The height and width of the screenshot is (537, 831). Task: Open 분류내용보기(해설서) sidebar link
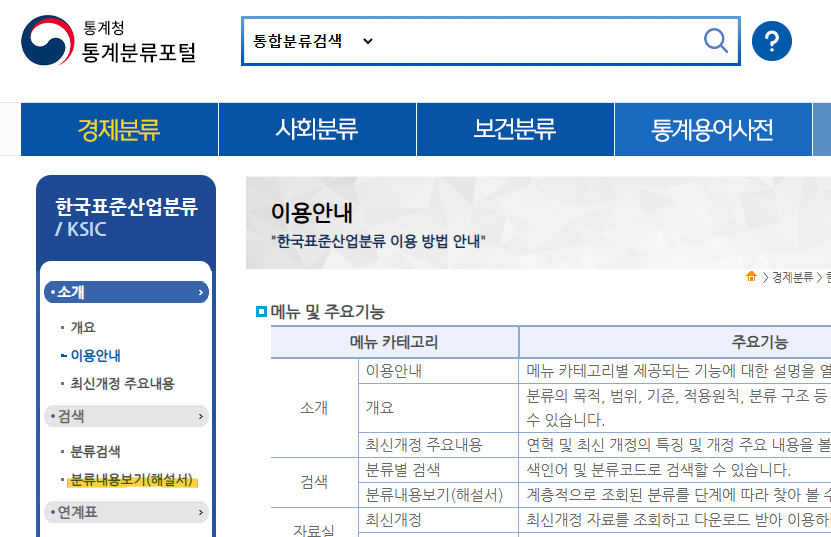point(131,479)
